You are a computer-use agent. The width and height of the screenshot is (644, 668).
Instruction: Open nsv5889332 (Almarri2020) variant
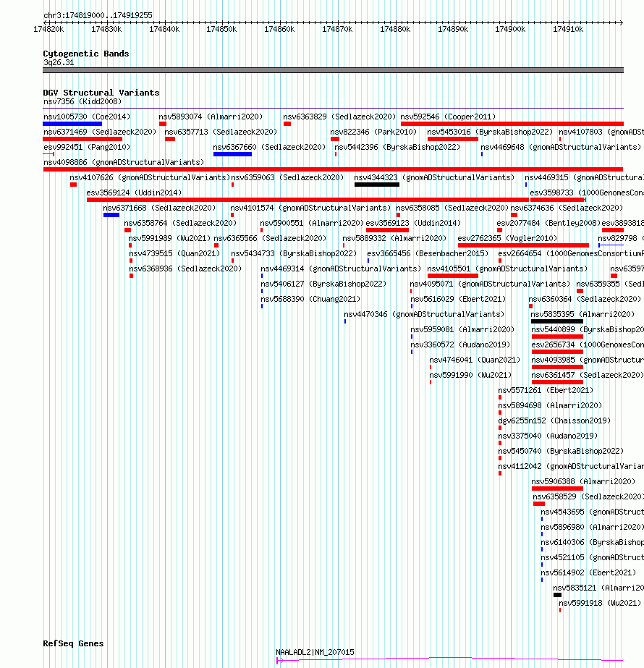point(394,239)
